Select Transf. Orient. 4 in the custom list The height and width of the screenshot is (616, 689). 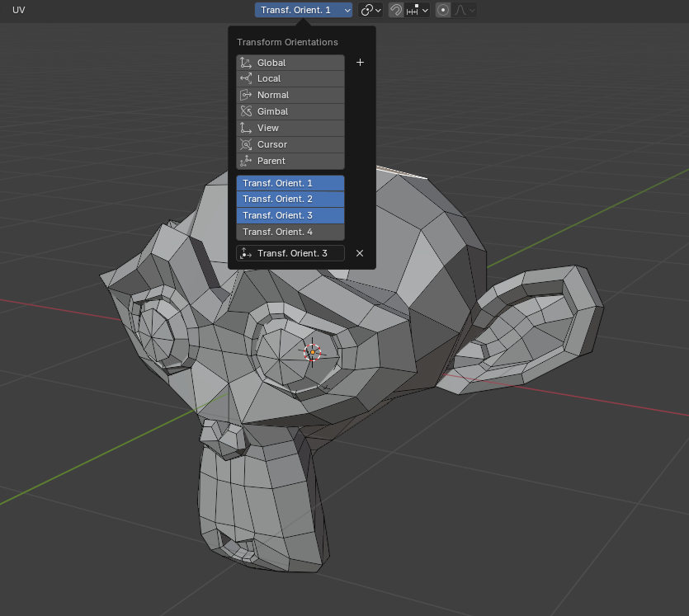(x=290, y=232)
